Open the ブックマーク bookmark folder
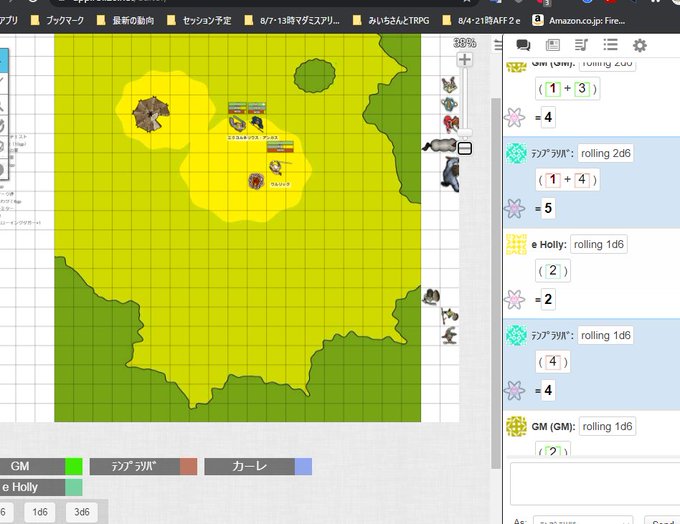 58,20
